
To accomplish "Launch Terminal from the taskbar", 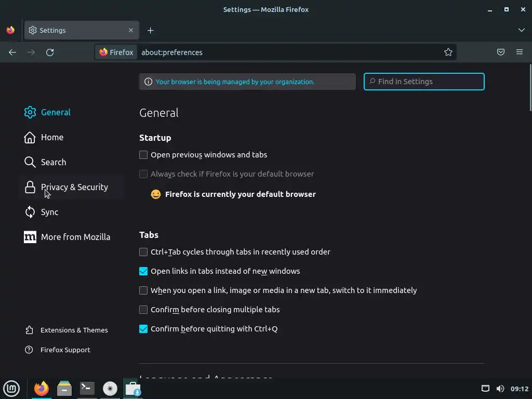I will click(x=87, y=388).
